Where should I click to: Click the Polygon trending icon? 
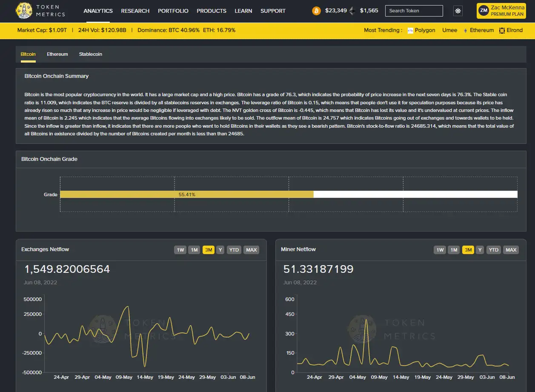click(410, 31)
